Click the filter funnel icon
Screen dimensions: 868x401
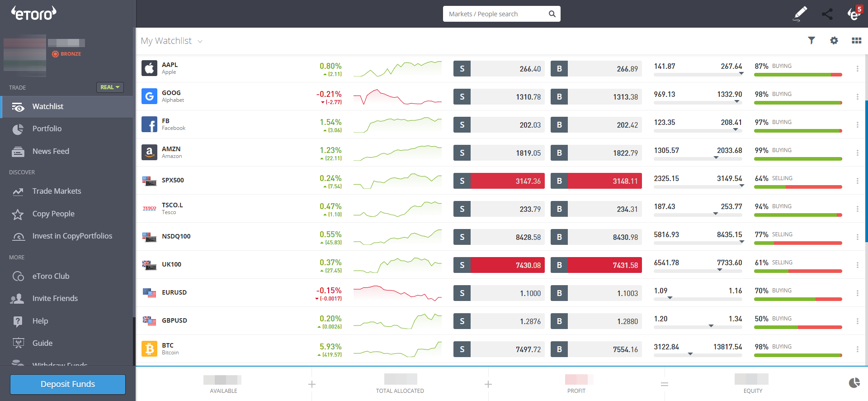coord(811,41)
